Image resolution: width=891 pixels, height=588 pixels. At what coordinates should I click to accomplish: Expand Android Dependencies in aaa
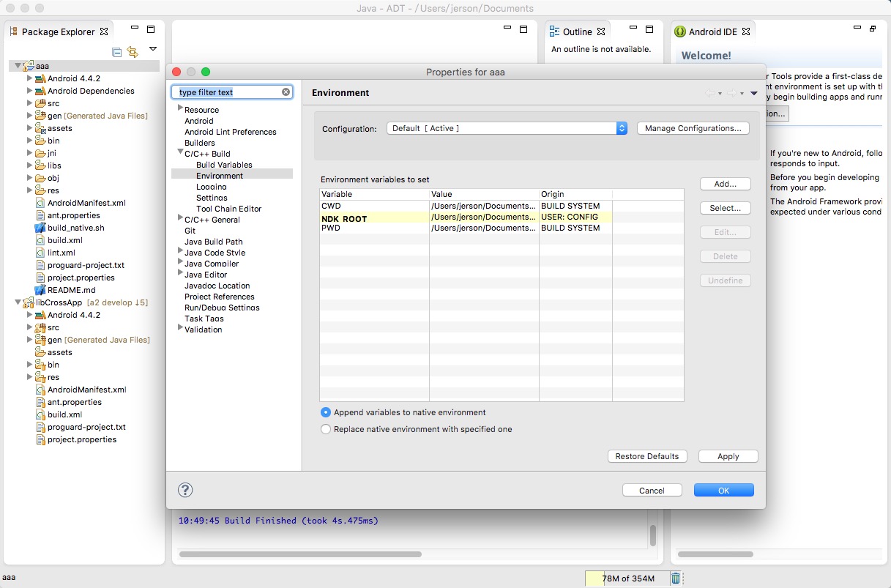pos(29,91)
